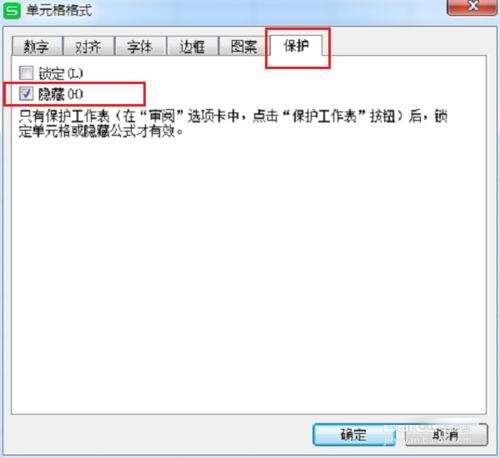This screenshot has width=500, height=458.
Task: Show the 图案 tab
Action: click(x=244, y=46)
